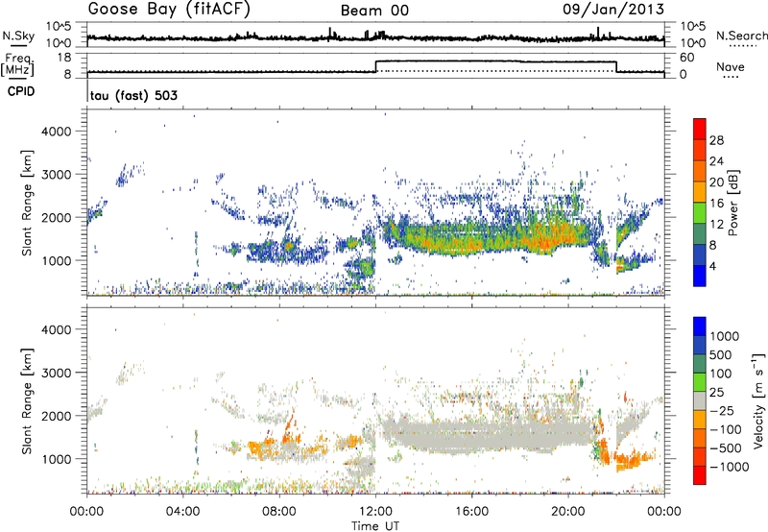This screenshot has height=532, width=768.
Task: Click the 'Slant Range [km]' label of the velocity panel
Action: 28,400
